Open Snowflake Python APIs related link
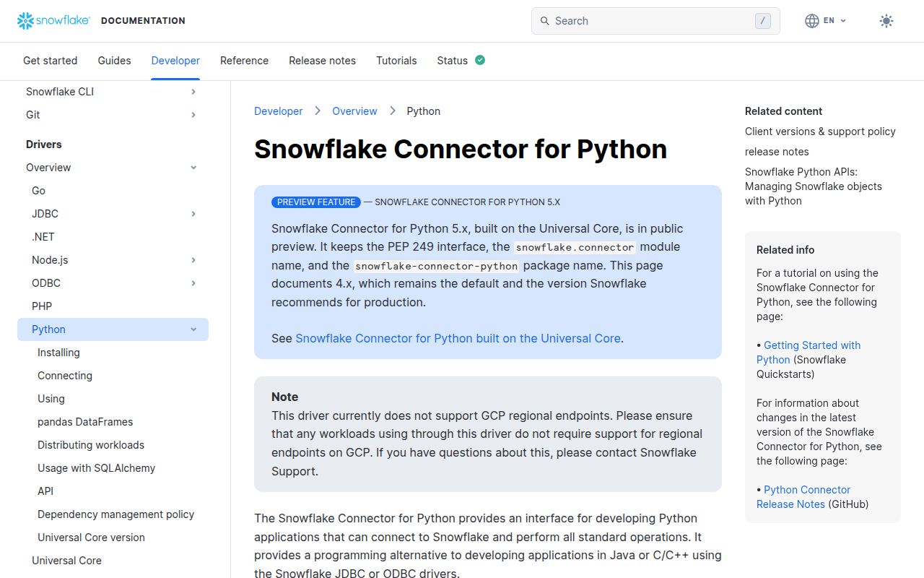924x578 pixels. pyautogui.click(x=814, y=186)
